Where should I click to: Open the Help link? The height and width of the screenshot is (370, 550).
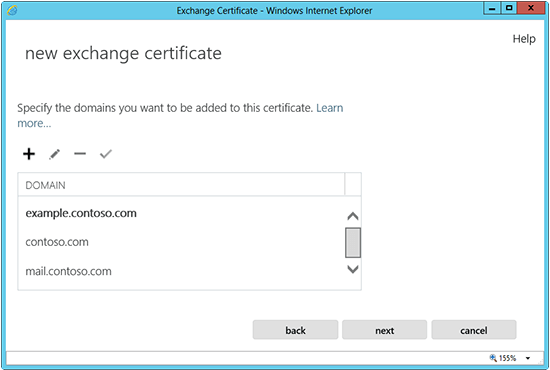pos(524,39)
